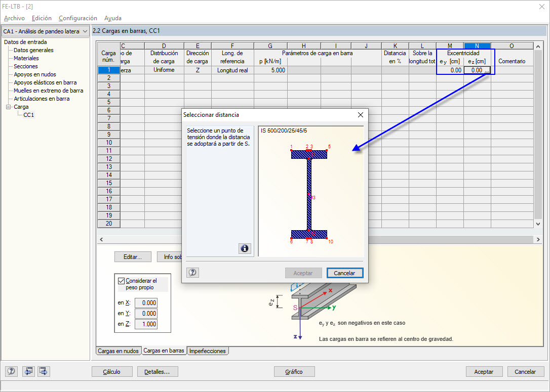Click the info icon in Seleccionar distancia dialog
Image resolution: width=550 pixels, height=392 pixels.
(245, 248)
